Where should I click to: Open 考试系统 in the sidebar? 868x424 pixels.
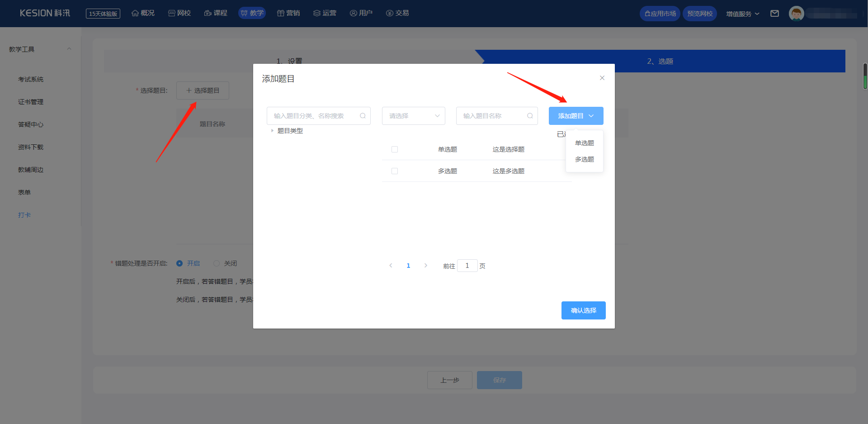point(31,79)
